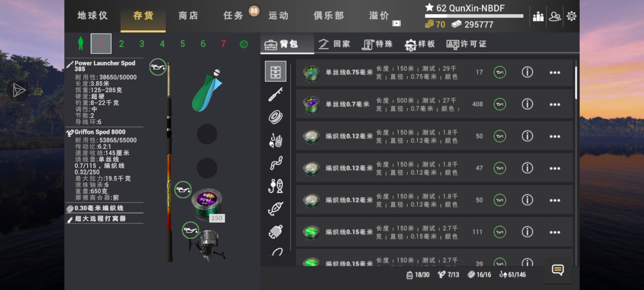Click the lower empty tackle slot
The image size is (644, 290).
(207, 168)
